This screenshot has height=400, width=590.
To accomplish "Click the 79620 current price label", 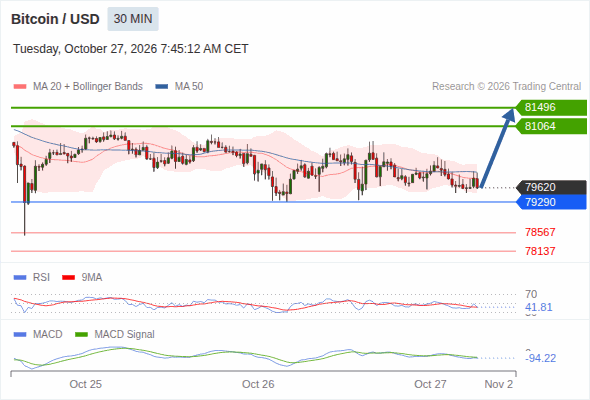I will [x=551, y=187].
